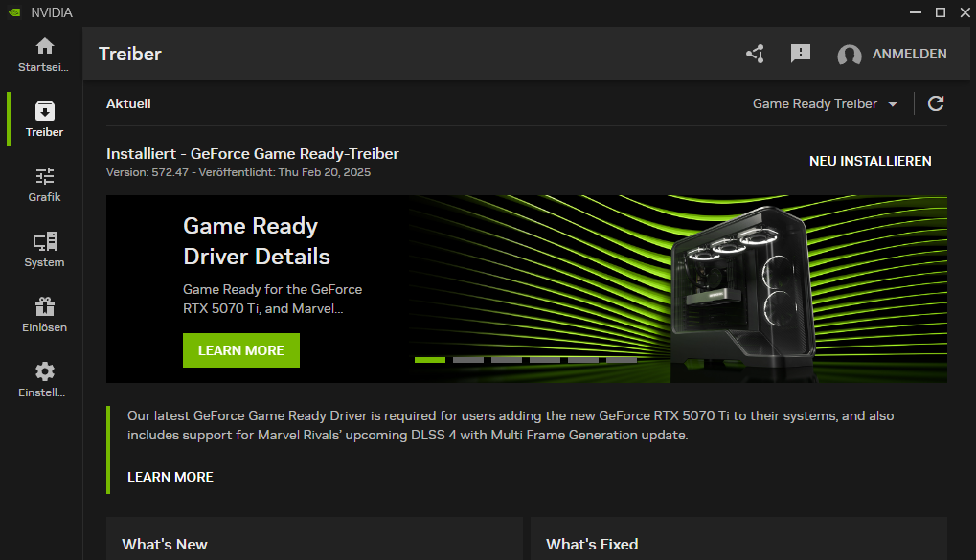
Task: Click NEU INSTALLIEREN button
Action: pyautogui.click(x=871, y=161)
